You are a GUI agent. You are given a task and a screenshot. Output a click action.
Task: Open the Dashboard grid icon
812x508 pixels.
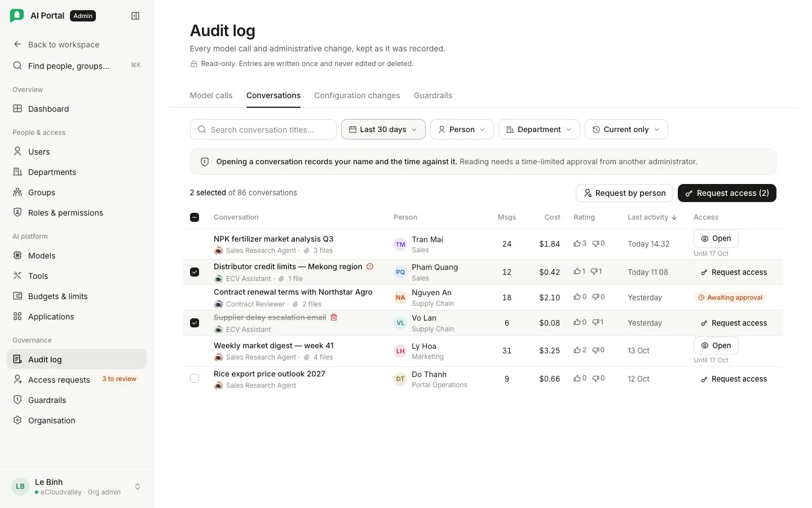click(17, 109)
